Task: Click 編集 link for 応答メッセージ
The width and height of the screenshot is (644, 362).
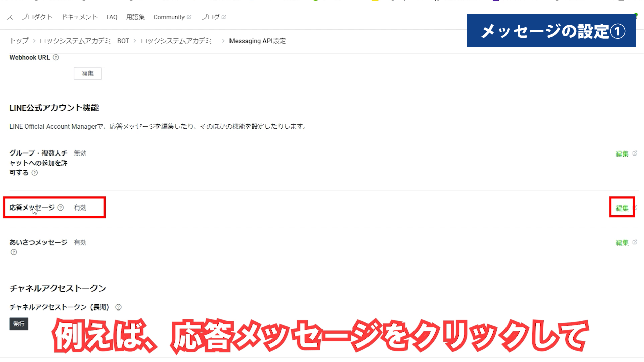Action: (x=622, y=208)
